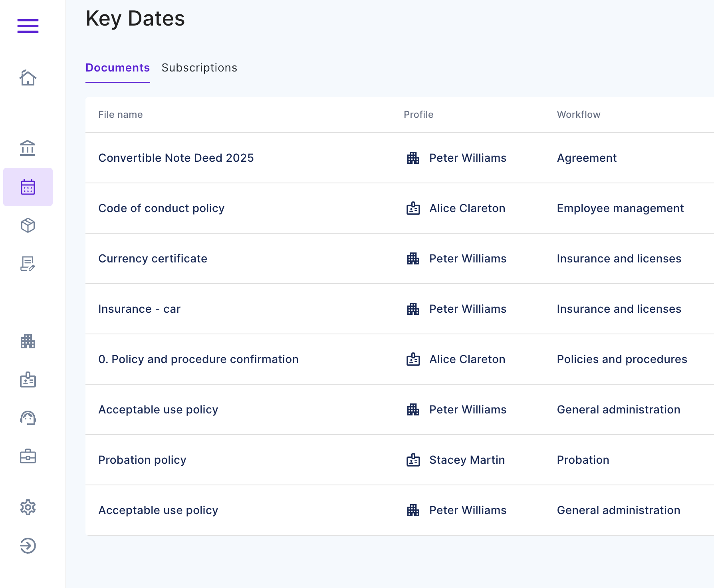The height and width of the screenshot is (588, 714).
Task: Sort by File name column header
Action: 121,115
